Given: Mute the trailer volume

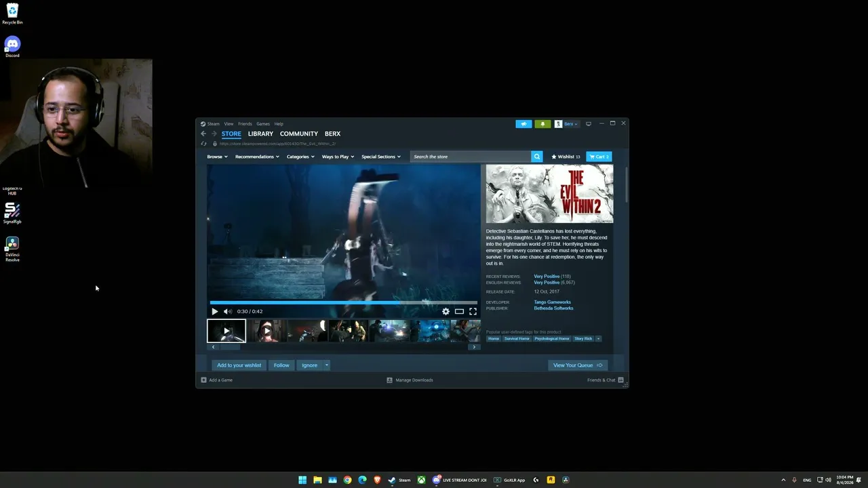Looking at the screenshot, I should 228,312.
